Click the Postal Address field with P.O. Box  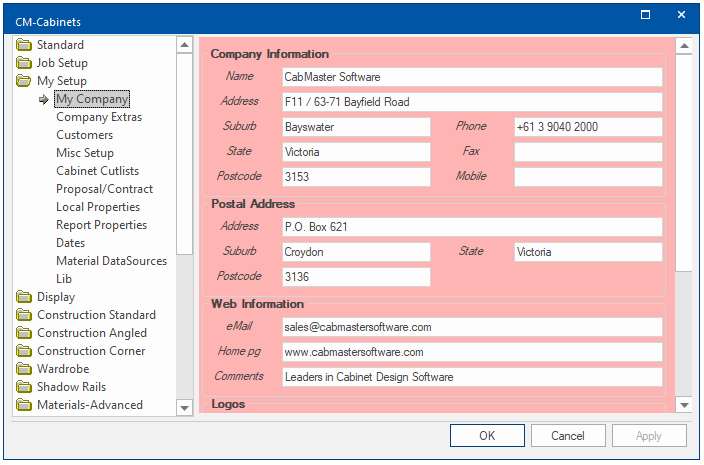click(x=472, y=227)
